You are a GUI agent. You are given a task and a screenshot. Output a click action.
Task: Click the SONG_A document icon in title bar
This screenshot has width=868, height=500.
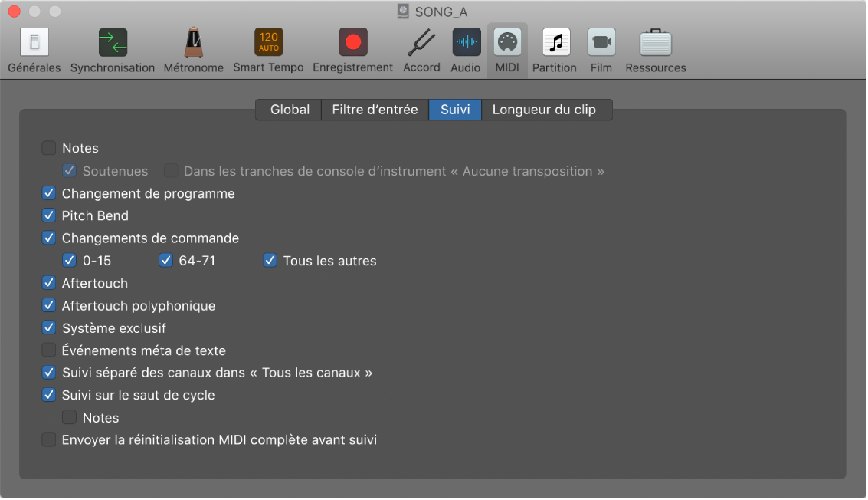tap(403, 11)
